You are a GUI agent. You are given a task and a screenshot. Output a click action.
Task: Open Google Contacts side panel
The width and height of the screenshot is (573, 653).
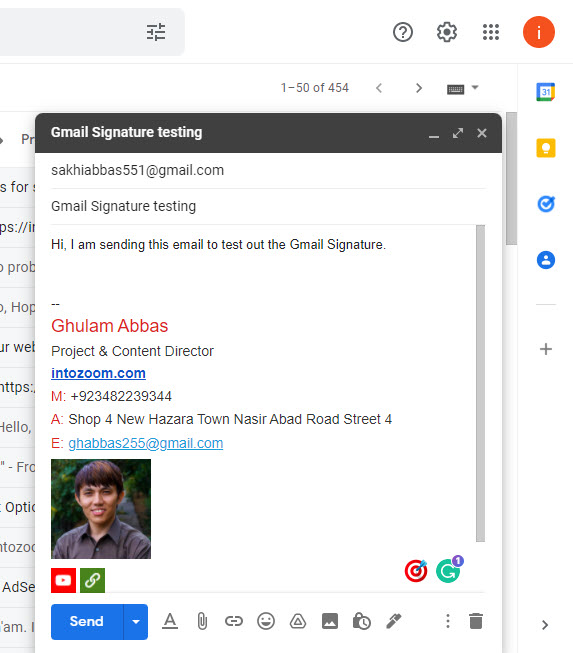pos(546,260)
